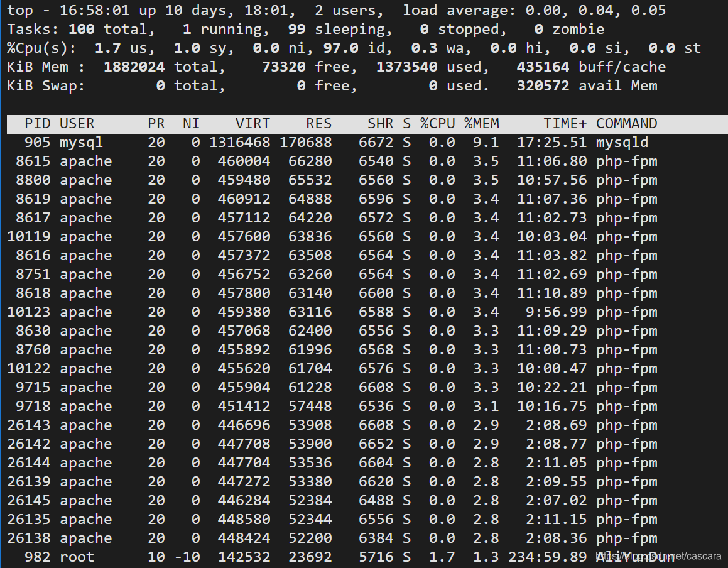
Task: Click avail Mem value 320572
Action: (x=543, y=85)
